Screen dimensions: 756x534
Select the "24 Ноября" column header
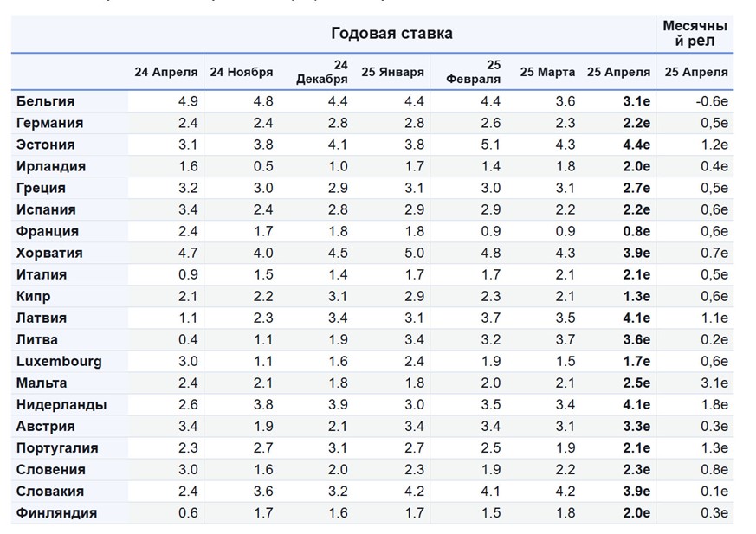tap(241, 72)
